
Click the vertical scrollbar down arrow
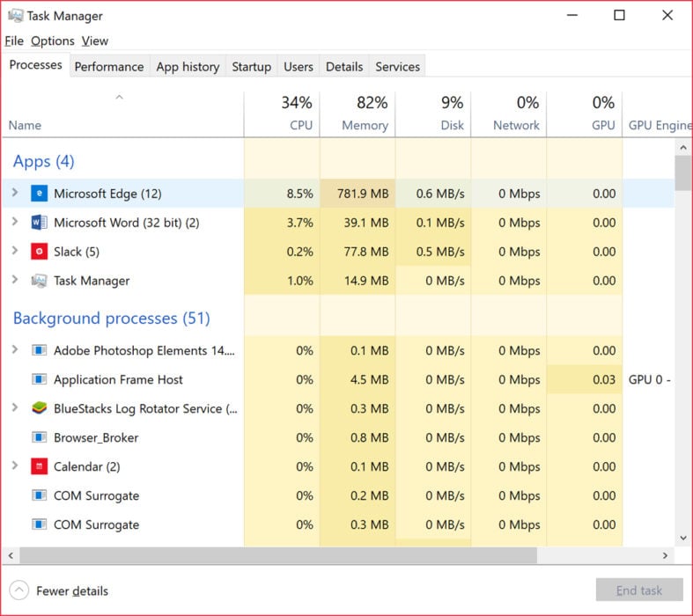pos(683,538)
